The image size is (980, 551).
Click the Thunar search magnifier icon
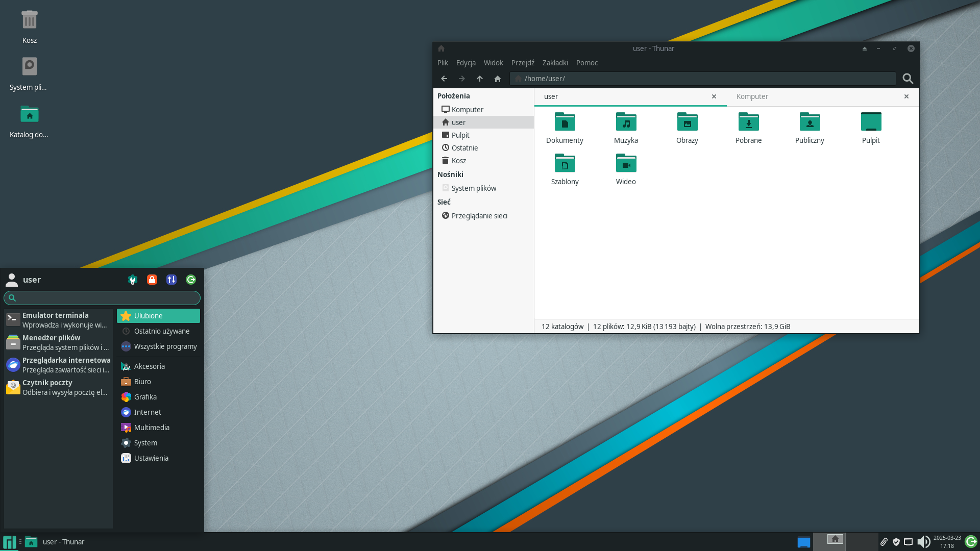click(x=908, y=79)
